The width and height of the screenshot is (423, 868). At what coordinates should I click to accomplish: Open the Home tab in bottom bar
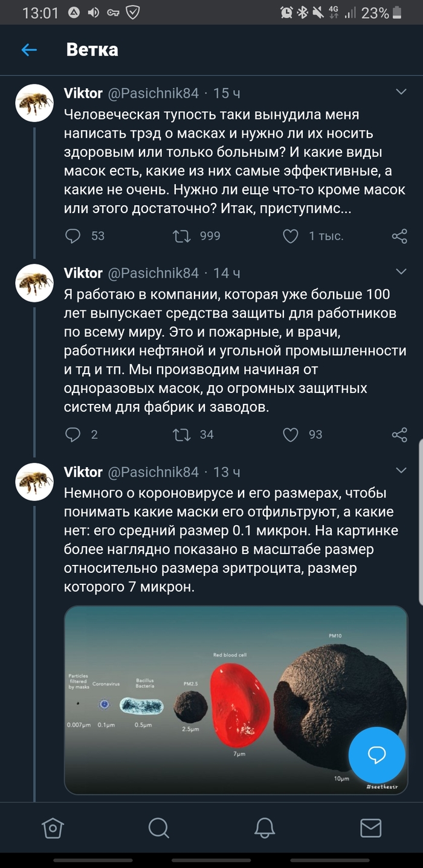point(53,827)
